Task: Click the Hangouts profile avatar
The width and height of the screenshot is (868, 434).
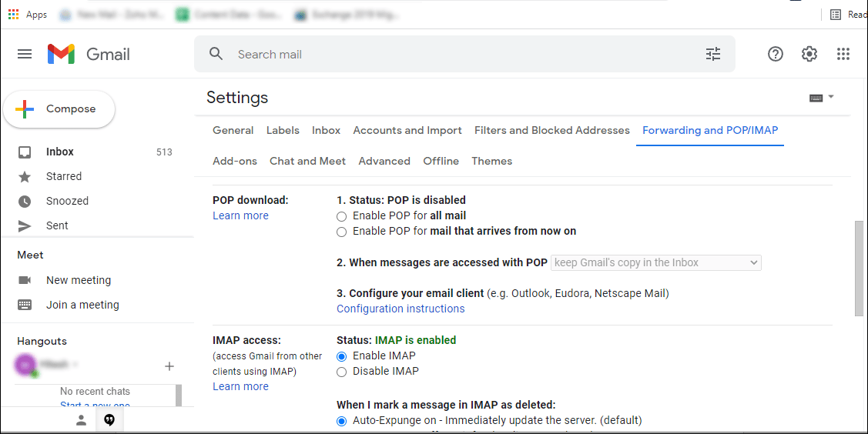Action: (25, 365)
